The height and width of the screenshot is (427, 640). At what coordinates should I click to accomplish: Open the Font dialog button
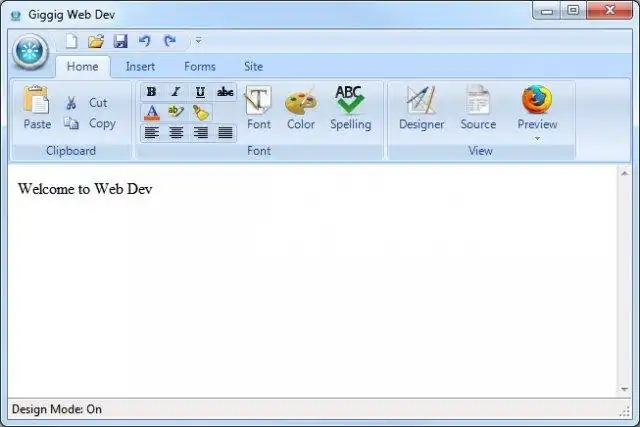pyautogui.click(x=259, y=108)
